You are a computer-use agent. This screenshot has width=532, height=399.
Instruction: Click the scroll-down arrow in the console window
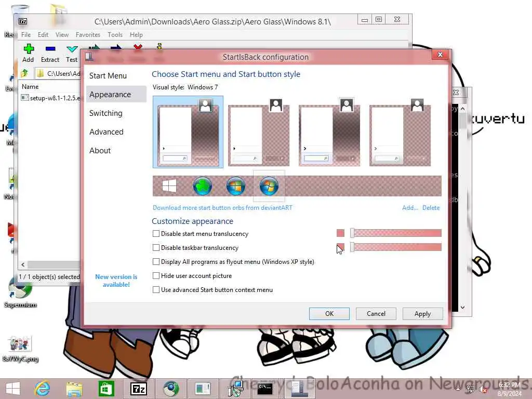[x=462, y=308]
